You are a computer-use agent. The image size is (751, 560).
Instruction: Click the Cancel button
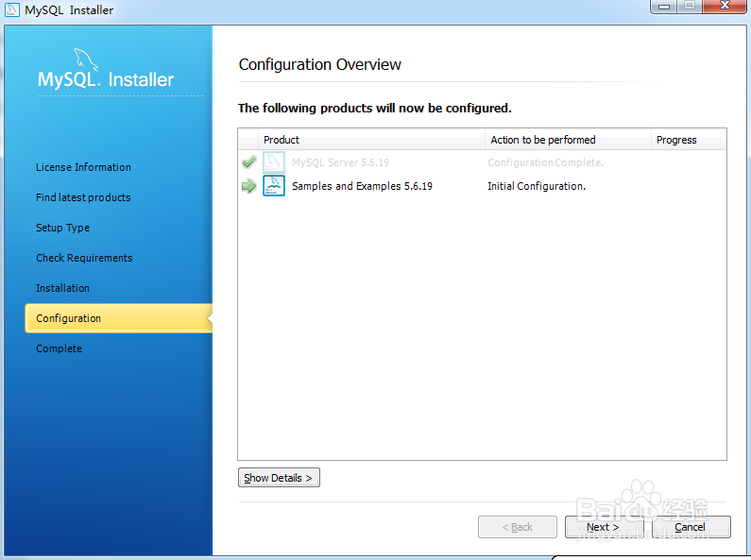[691, 527]
